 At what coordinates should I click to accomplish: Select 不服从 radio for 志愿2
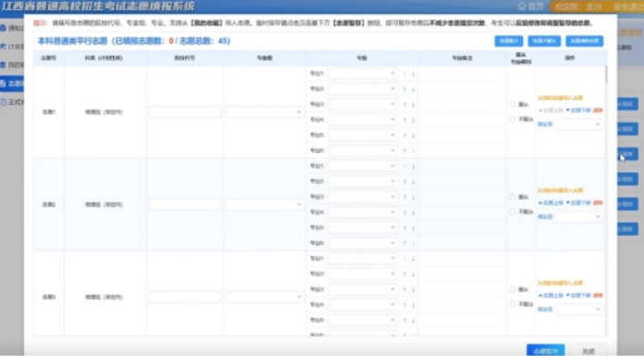[513, 211]
